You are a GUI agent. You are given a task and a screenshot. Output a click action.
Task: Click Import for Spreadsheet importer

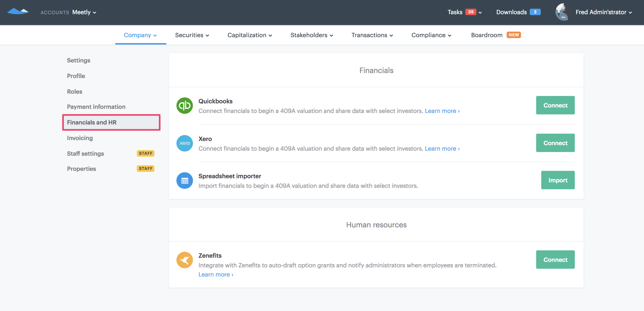(x=558, y=180)
